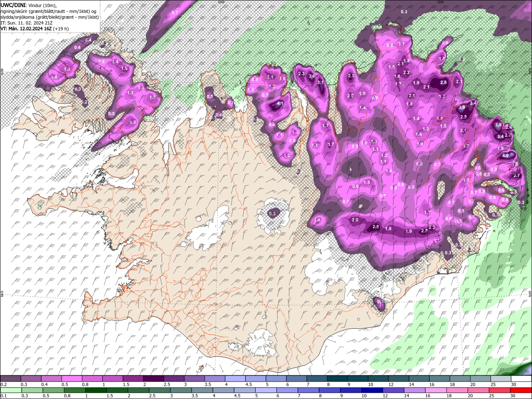532x399 pixels.
Task: Click the bright pink swatch in snow scale
Action: pyautogui.click(x=71, y=378)
